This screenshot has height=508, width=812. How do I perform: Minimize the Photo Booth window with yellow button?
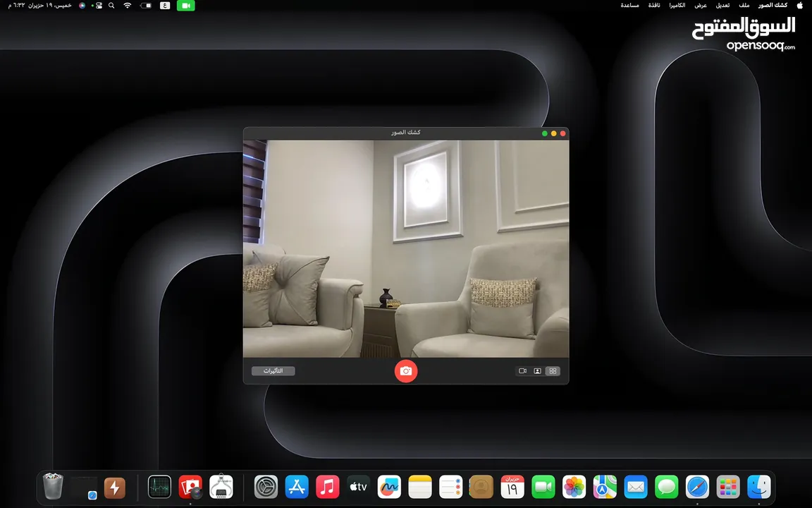(553, 133)
